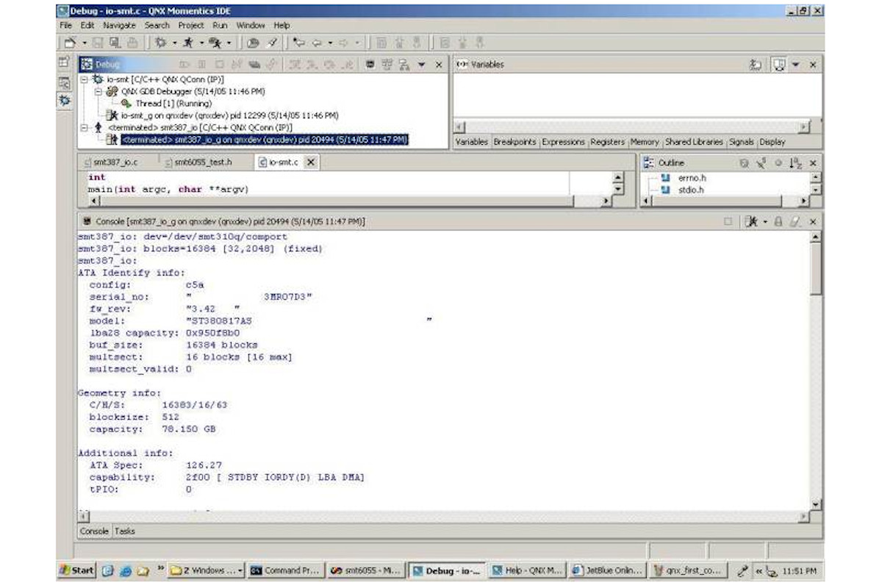Select errno.h in the Outline view

click(692, 178)
